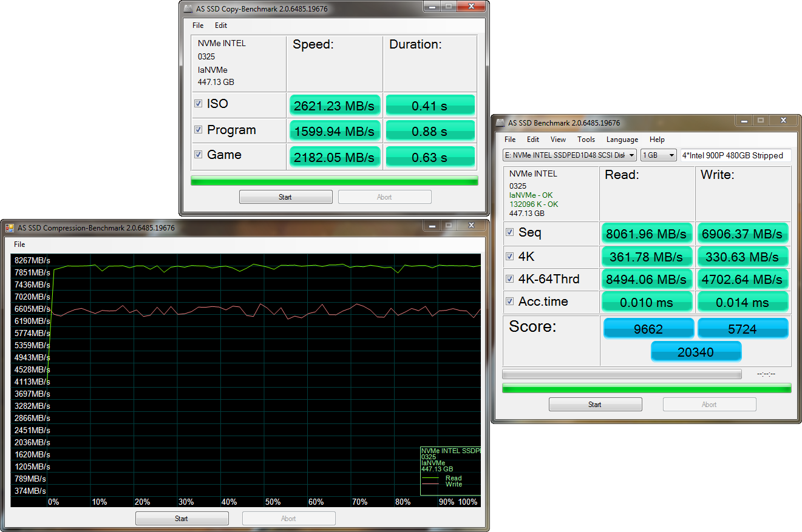Screen dimensions: 802x532
Task: Click Start in the Compression-Benchmark window
Action: pyautogui.click(x=182, y=519)
